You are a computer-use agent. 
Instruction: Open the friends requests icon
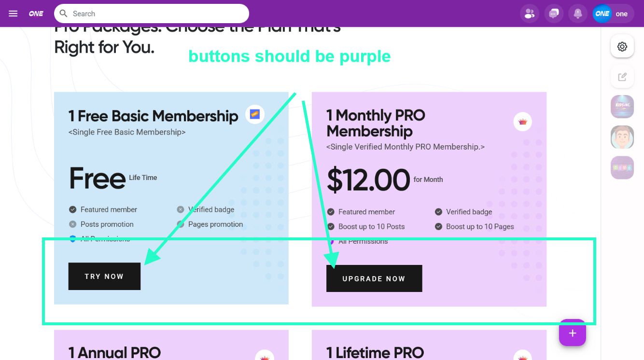coord(529,14)
